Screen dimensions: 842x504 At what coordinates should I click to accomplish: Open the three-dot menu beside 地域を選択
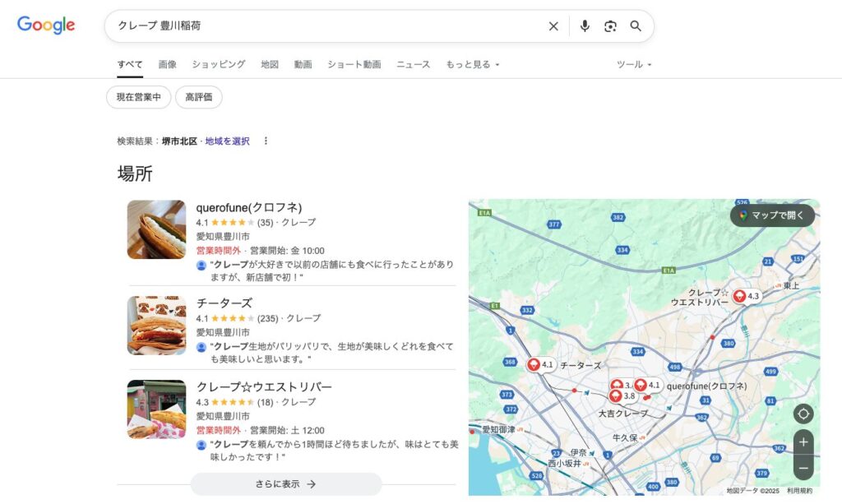tap(266, 141)
